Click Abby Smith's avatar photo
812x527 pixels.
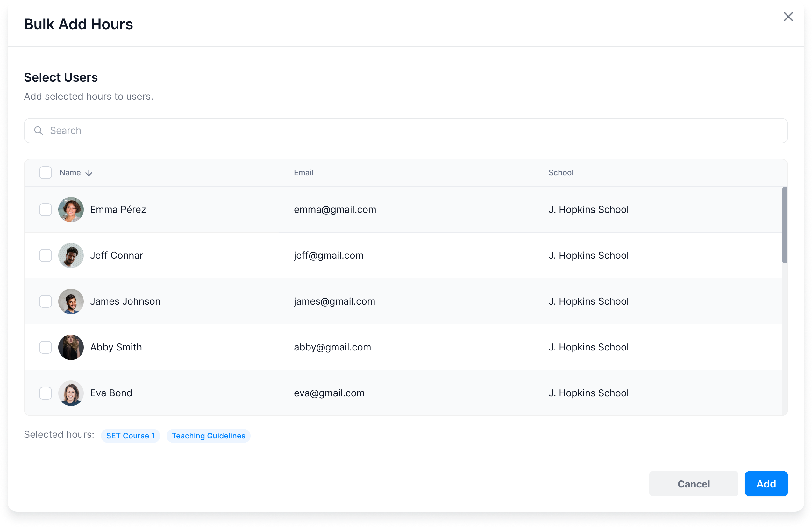[x=71, y=348]
